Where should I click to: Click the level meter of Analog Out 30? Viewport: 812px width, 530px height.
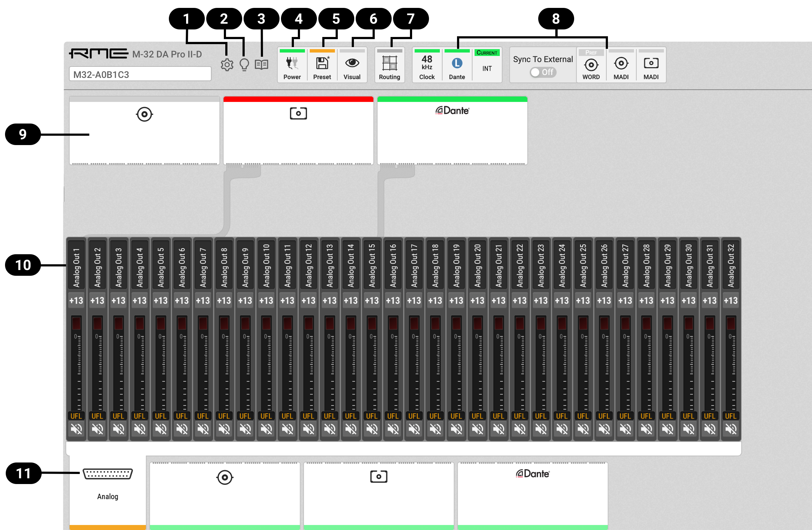point(689,363)
